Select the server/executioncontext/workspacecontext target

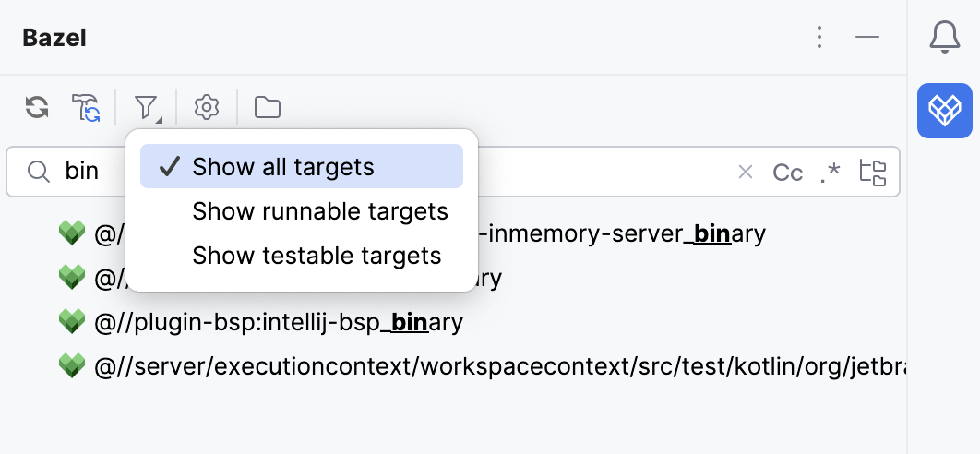[498, 366]
